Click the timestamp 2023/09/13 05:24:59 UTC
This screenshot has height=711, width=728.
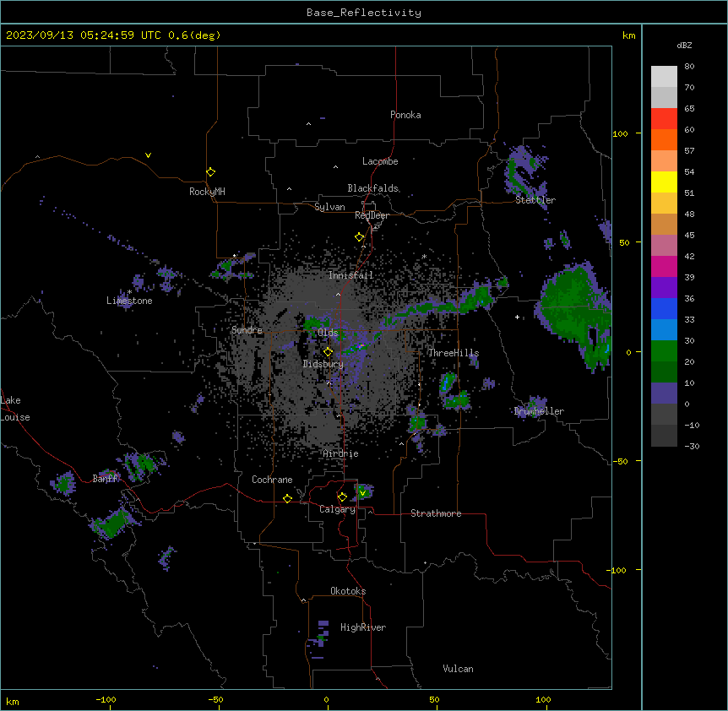(x=84, y=35)
